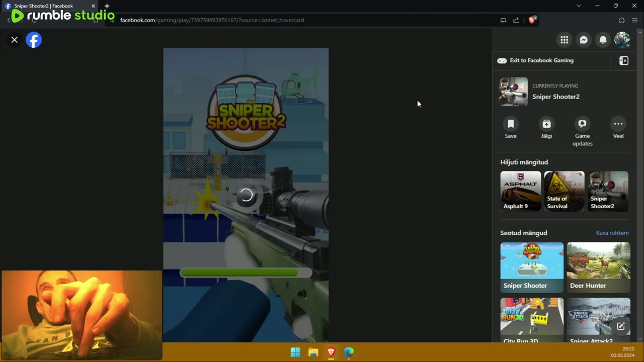Image resolution: width=644 pixels, height=362 pixels.
Task: Collapse the Facebook Gaming side panel
Action: pyautogui.click(x=624, y=61)
